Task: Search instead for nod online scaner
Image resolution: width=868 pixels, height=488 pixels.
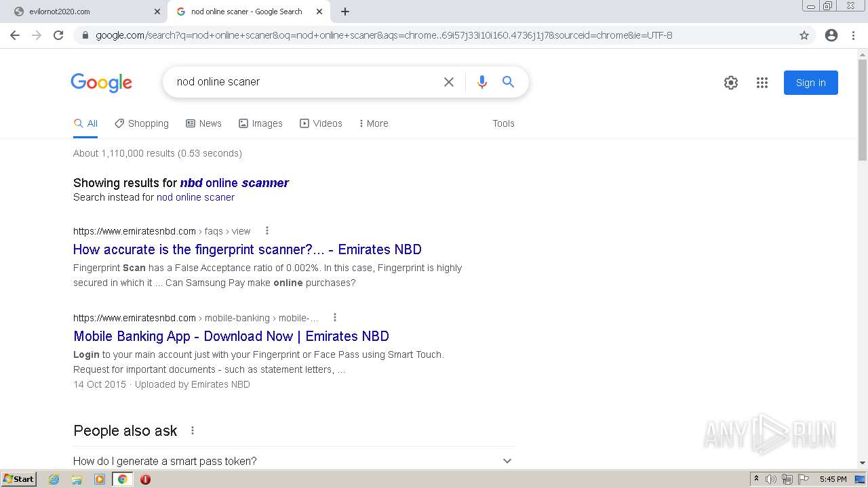Action: point(195,197)
